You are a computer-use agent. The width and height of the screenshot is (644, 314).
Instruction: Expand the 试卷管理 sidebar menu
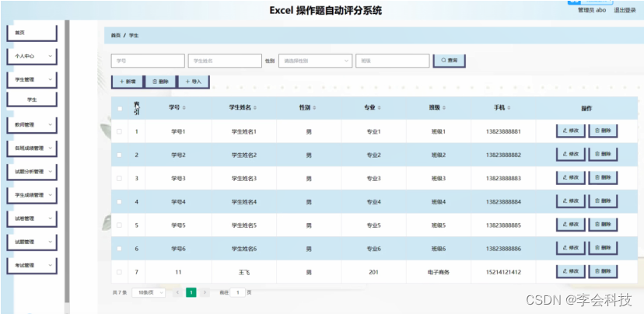coord(32,219)
